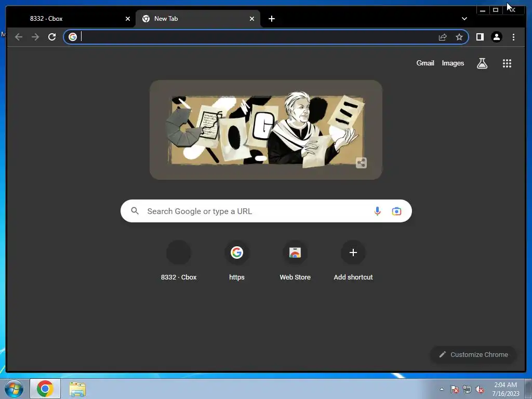
Task: Share the Google Doodle
Action: coord(361,163)
